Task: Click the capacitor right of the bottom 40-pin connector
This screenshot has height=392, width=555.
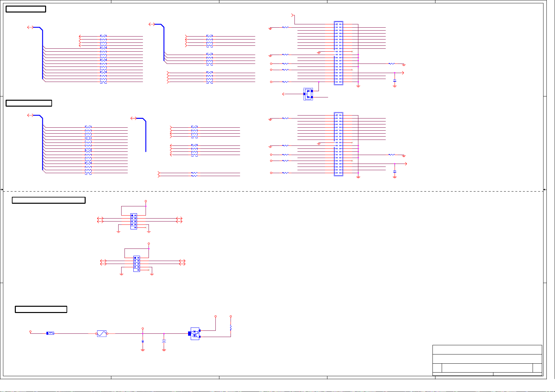Action: [x=395, y=171]
